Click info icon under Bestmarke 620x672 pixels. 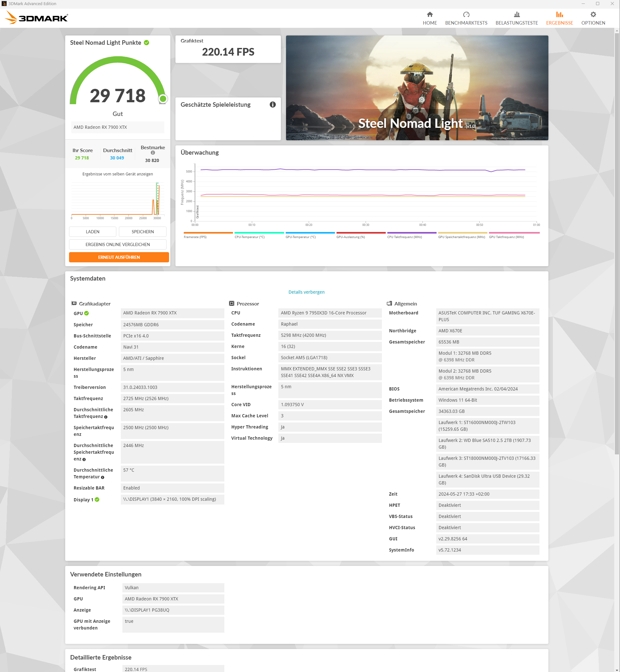(153, 153)
